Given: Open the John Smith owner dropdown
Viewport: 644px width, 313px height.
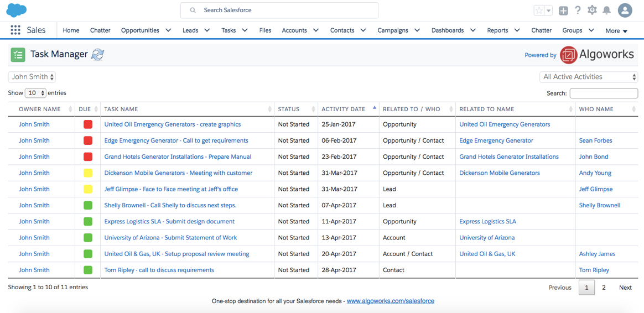Looking at the screenshot, I should [32, 77].
